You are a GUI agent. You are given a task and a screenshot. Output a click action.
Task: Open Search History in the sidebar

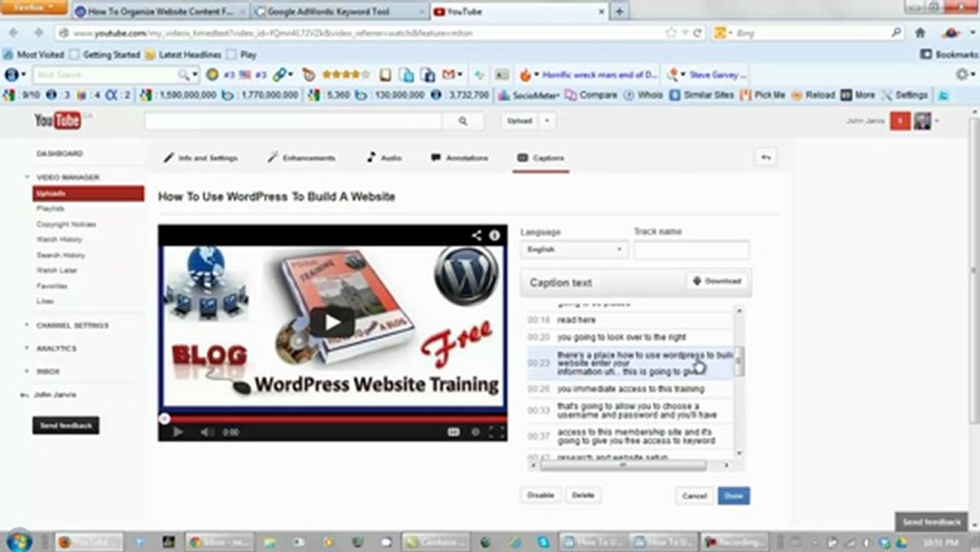click(61, 255)
